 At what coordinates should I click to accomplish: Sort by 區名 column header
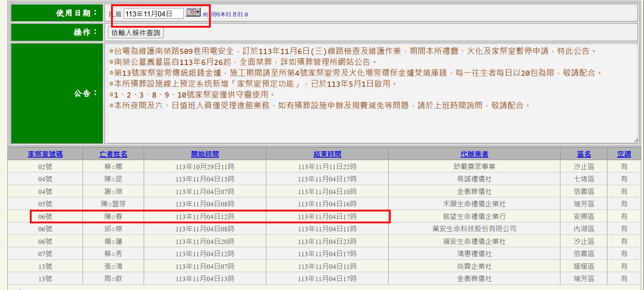tap(584, 154)
